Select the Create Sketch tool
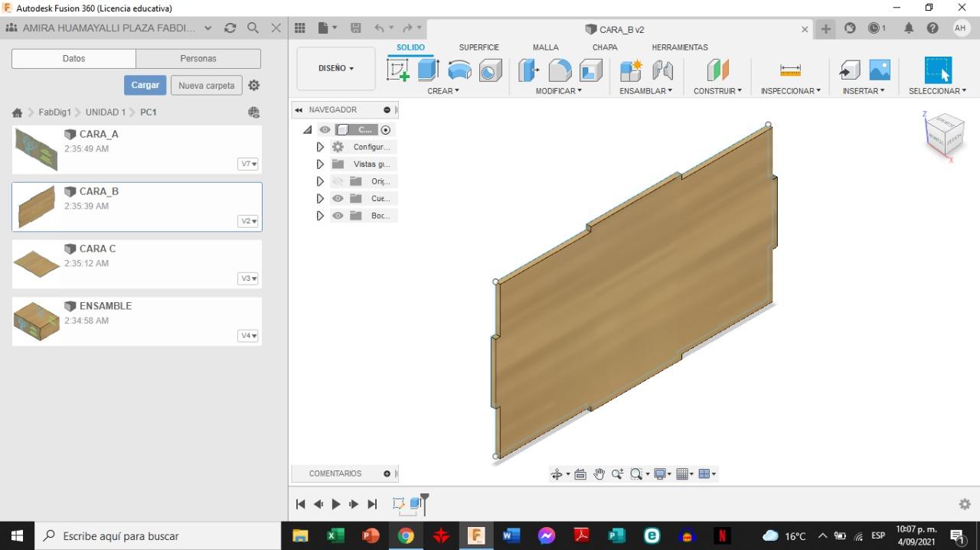Viewport: 980px width, 550px height. [398, 70]
